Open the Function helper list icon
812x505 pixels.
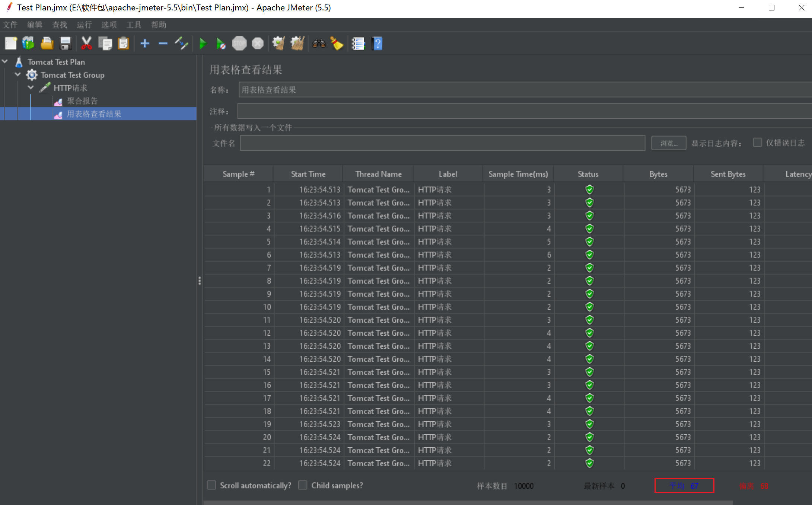coord(358,44)
